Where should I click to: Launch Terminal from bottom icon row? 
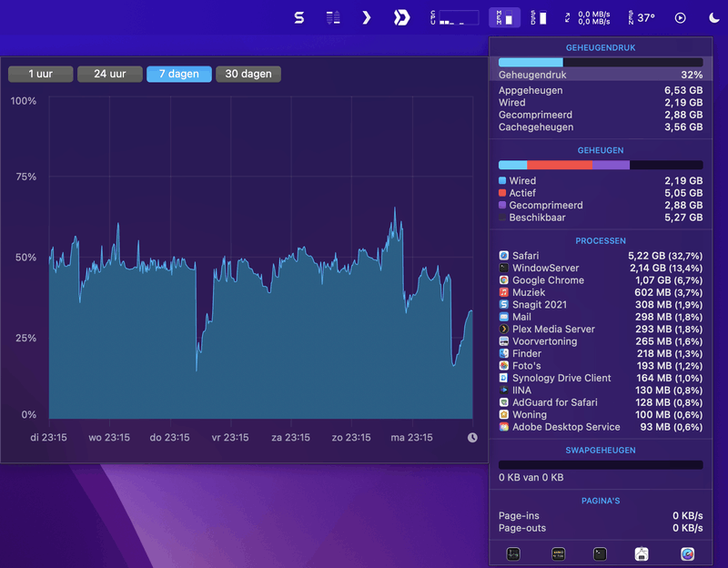pyautogui.click(x=600, y=553)
